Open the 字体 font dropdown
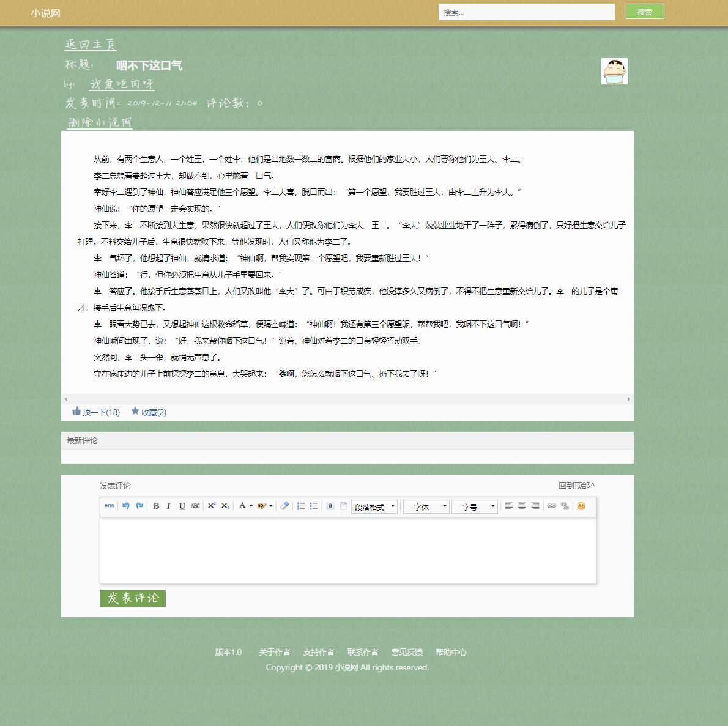This screenshot has width=728, height=726. point(426,506)
